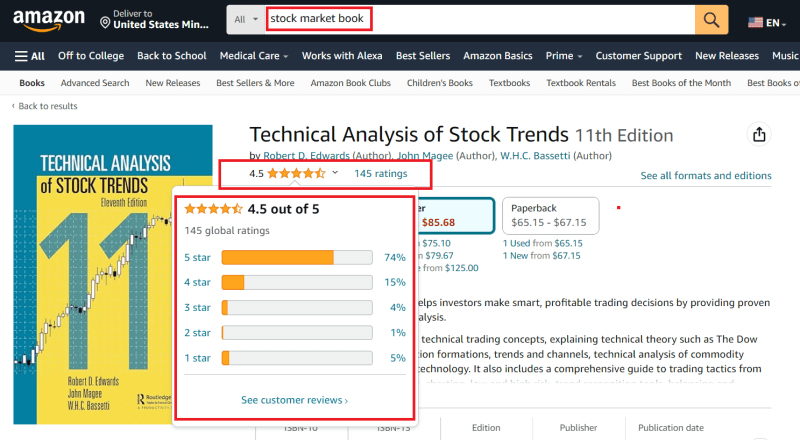This screenshot has height=440, width=800.
Task: Click the deliver-to location pin icon
Action: click(106, 21)
